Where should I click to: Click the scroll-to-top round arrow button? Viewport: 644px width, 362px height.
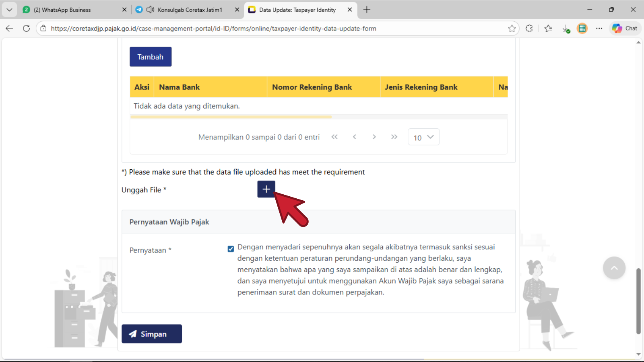pyautogui.click(x=614, y=268)
